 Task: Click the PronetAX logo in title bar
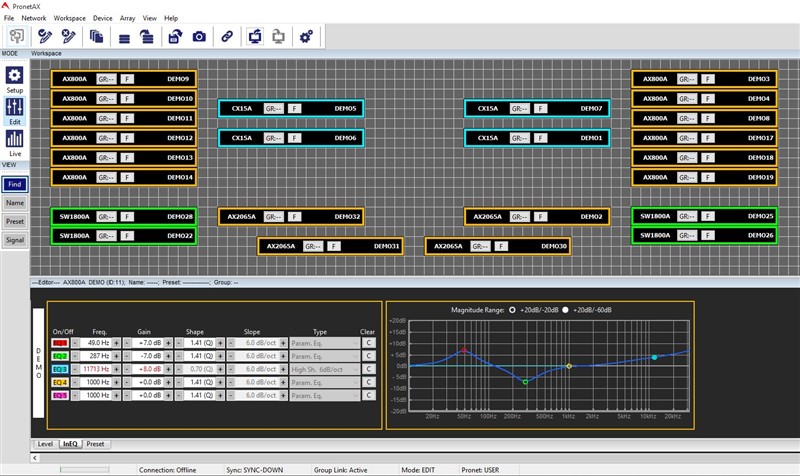[5, 6]
